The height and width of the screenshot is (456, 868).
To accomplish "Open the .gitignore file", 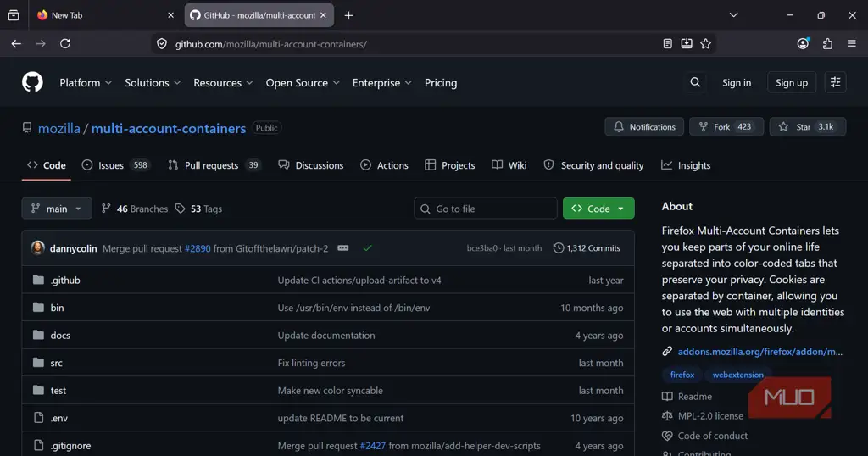I will pyautogui.click(x=71, y=446).
